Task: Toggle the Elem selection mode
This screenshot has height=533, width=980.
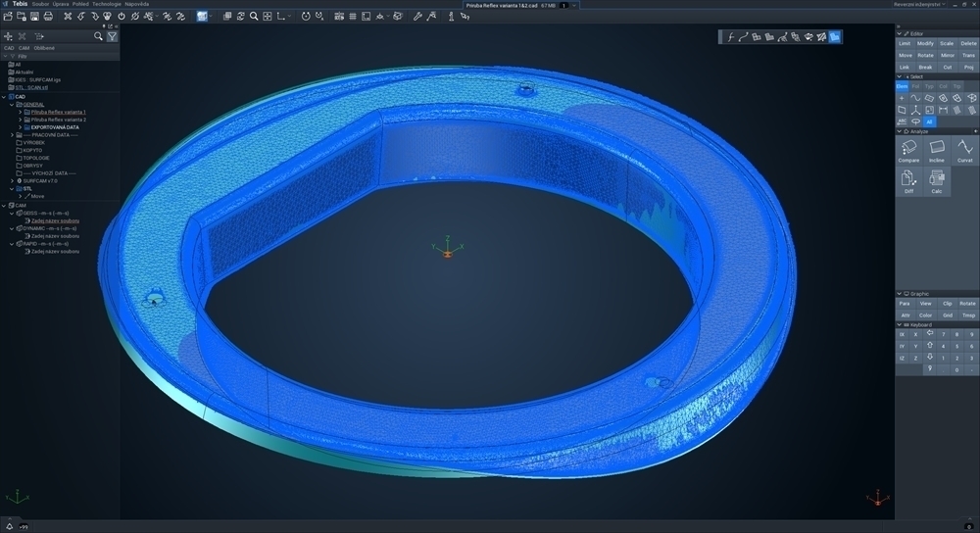Action: (x=902, y=86)
